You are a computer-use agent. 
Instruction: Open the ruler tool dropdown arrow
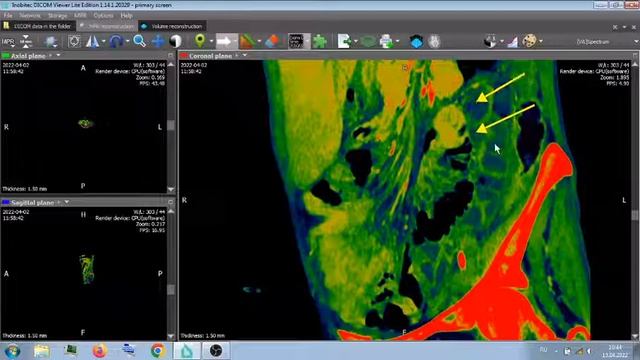tap(259, 41)
